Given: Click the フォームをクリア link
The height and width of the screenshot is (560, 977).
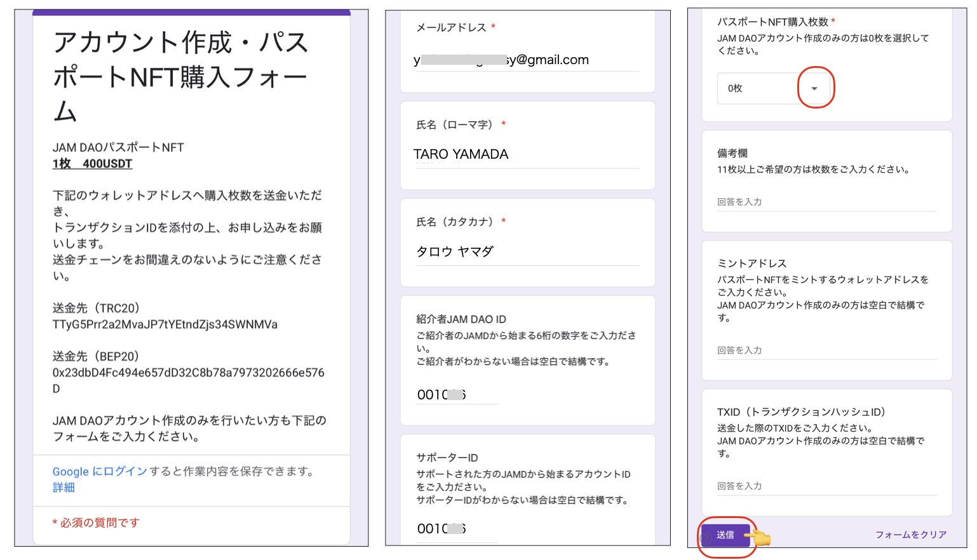Looking at the screenshot, I should [x=910, y=535].
